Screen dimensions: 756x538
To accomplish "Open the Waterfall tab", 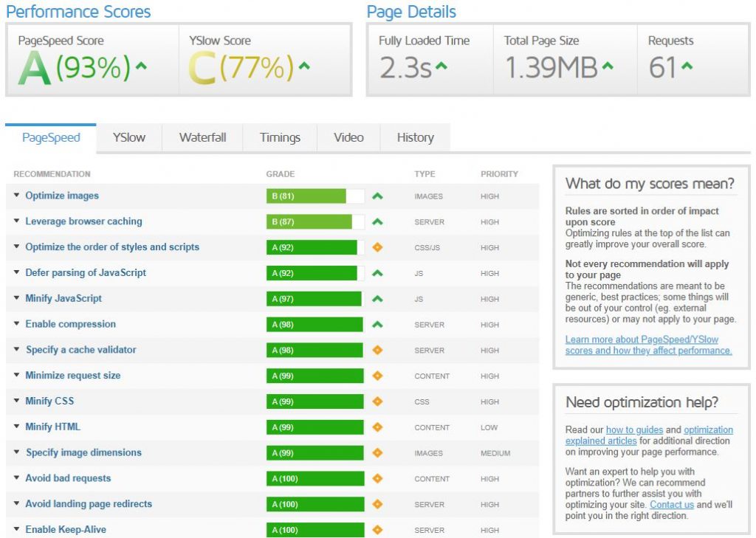I will (202, 137).
